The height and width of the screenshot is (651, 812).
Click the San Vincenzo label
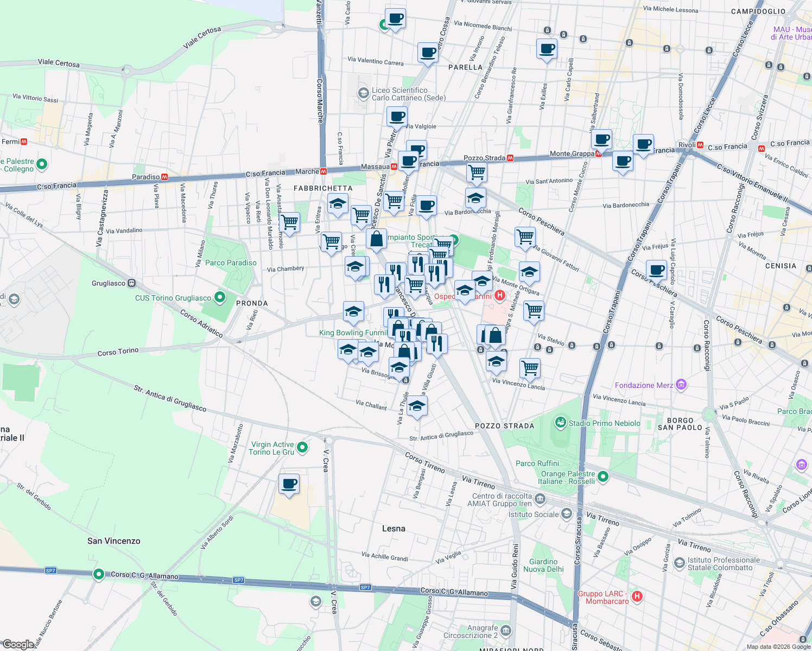pos(114,541)
